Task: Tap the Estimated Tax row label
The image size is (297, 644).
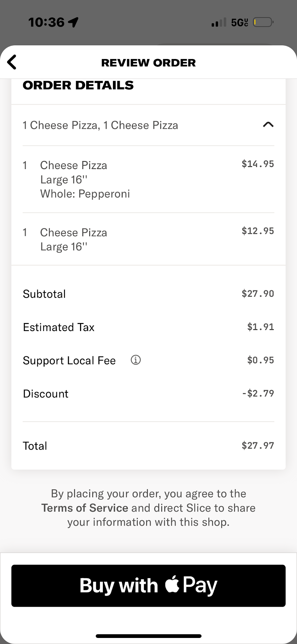Action: point(59,327)
